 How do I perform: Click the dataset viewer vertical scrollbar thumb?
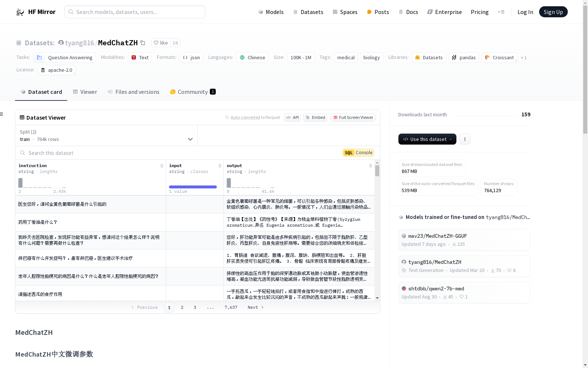coord(377,171)
